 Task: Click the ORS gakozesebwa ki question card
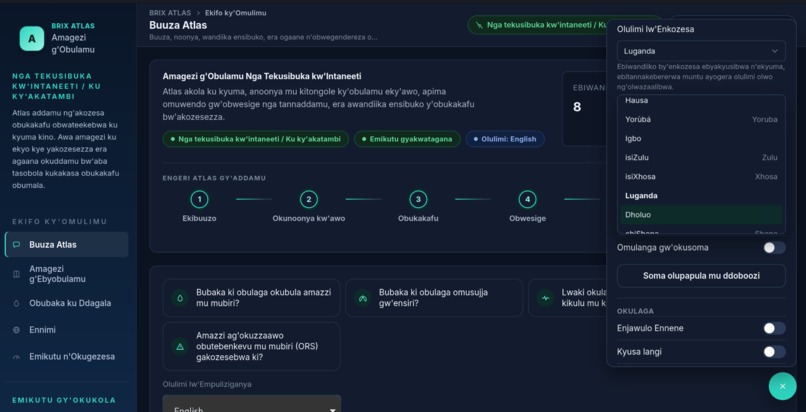(x=251, y=346)
